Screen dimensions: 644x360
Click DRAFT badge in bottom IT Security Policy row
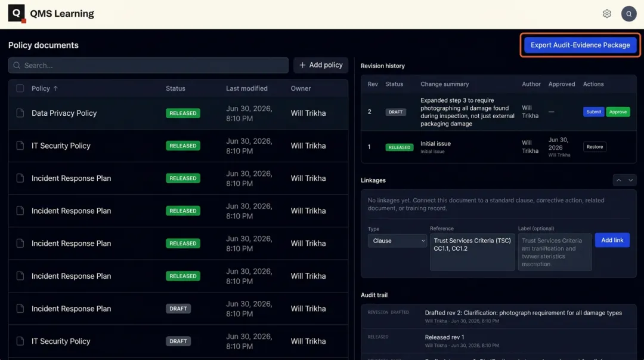pyautogui.click(x=178, y=341)
